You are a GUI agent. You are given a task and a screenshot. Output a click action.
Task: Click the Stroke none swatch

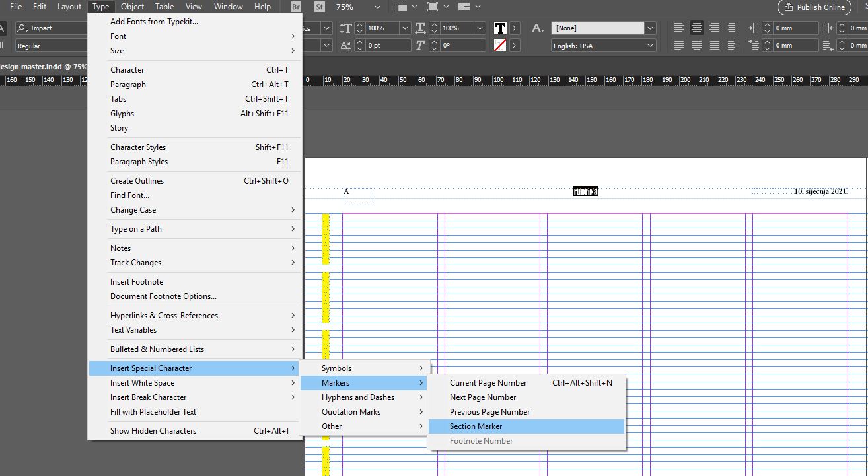500,46
